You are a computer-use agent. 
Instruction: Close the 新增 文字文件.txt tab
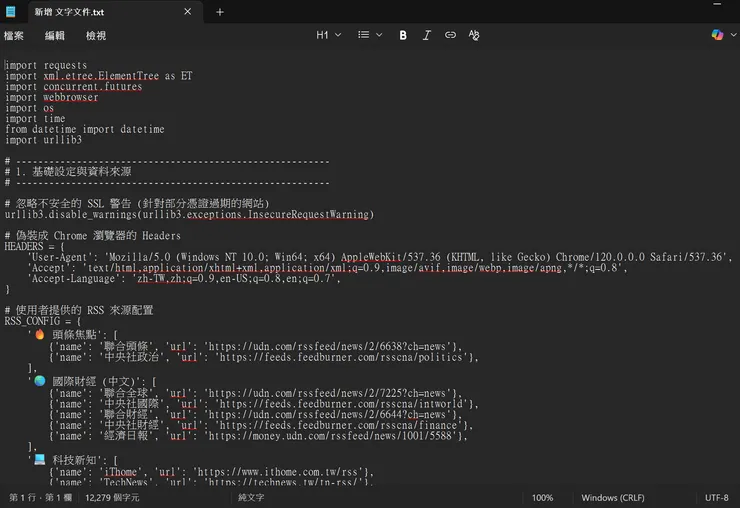(188, 11)
